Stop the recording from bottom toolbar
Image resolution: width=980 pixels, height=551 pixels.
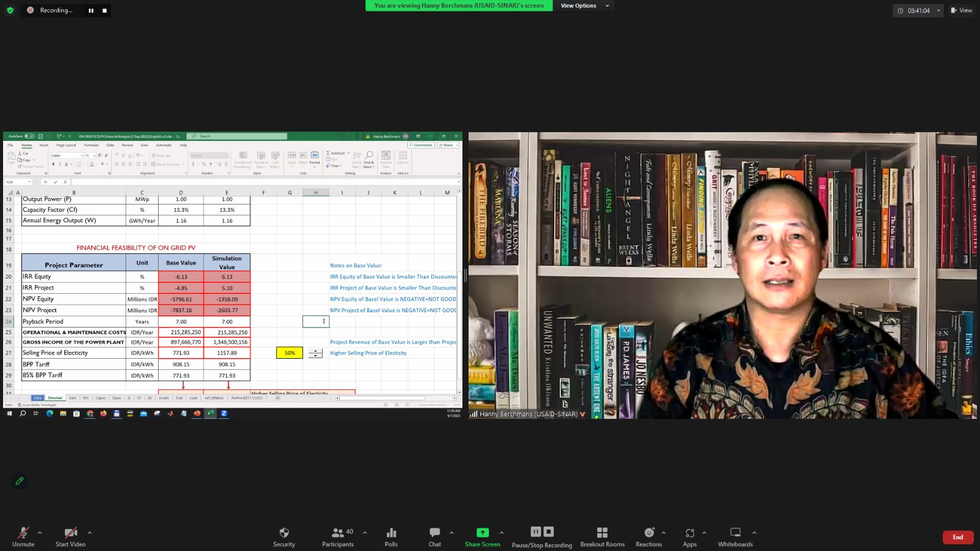(549, 532)
